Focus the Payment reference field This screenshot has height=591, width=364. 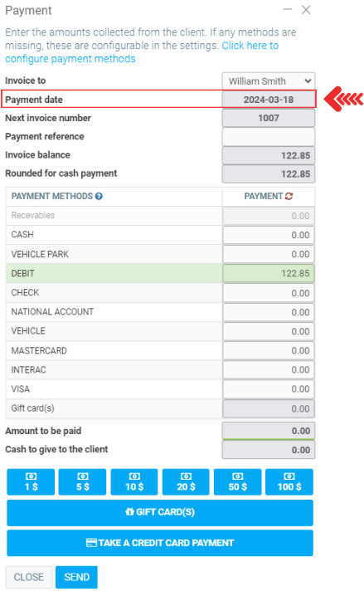[269, 136]
